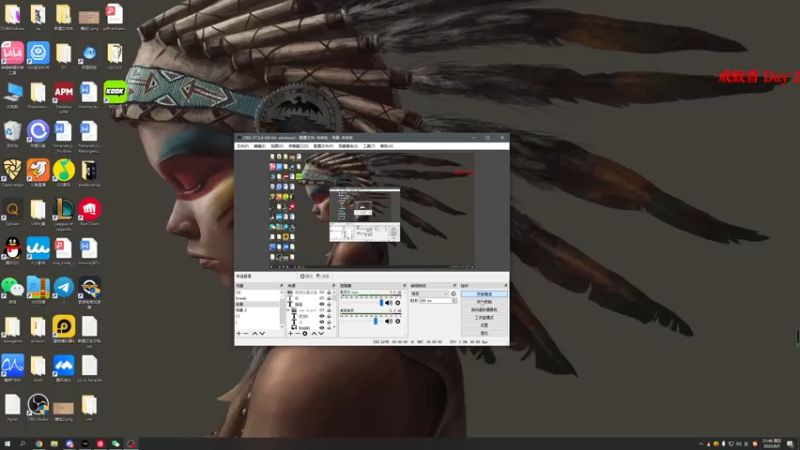Click the 开始录制 (Start Recording) button
This screenshot has height=450, width=800.
[x=484, y=302]
